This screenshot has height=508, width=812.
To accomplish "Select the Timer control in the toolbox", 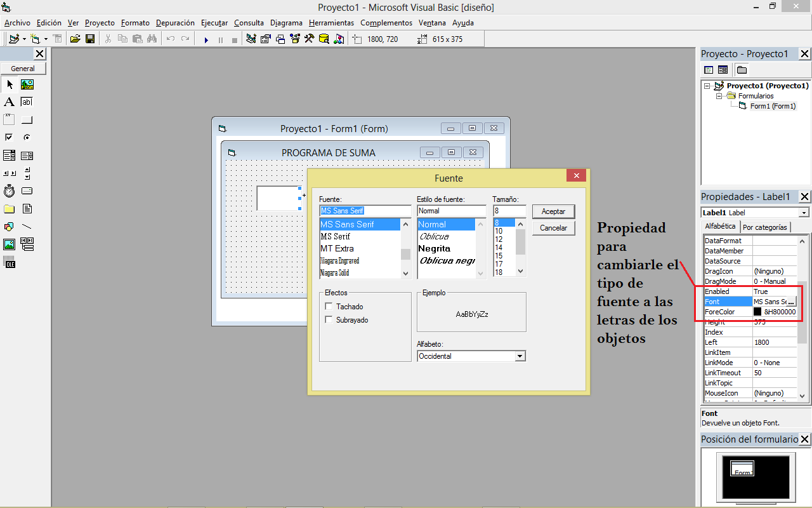I will point(9,190).
